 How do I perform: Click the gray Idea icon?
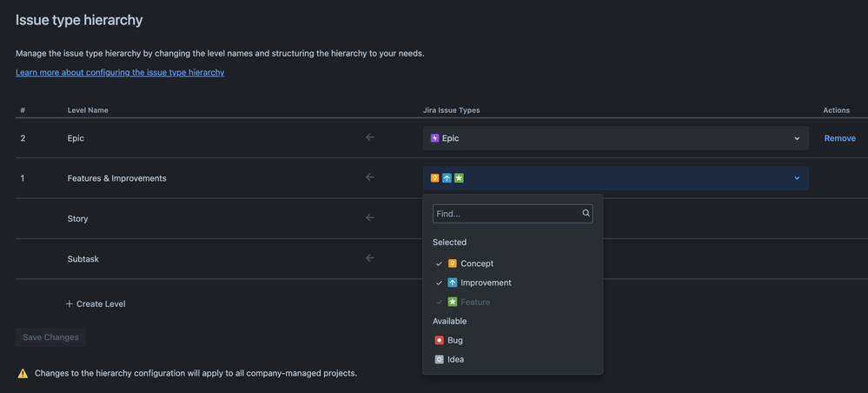(x=439, y=359)
